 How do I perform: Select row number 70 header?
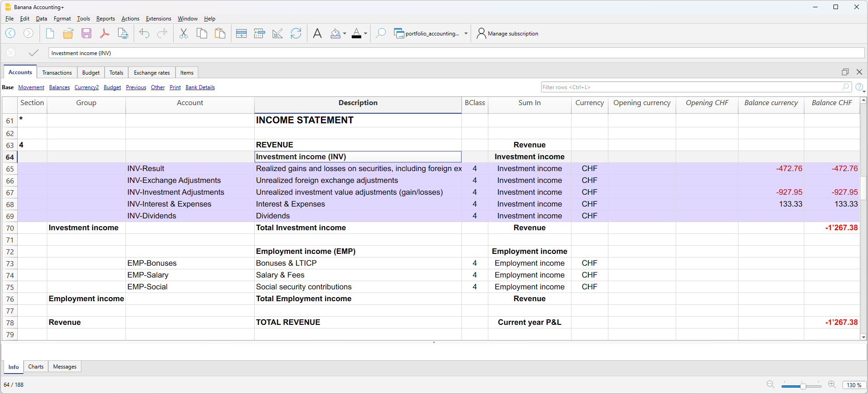(x=10, y=228)
